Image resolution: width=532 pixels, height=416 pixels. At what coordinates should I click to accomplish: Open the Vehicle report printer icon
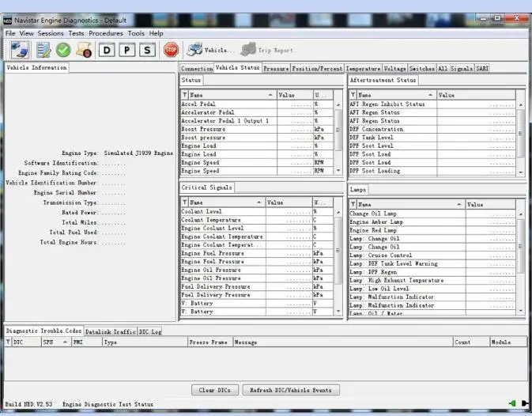point(194,50)
